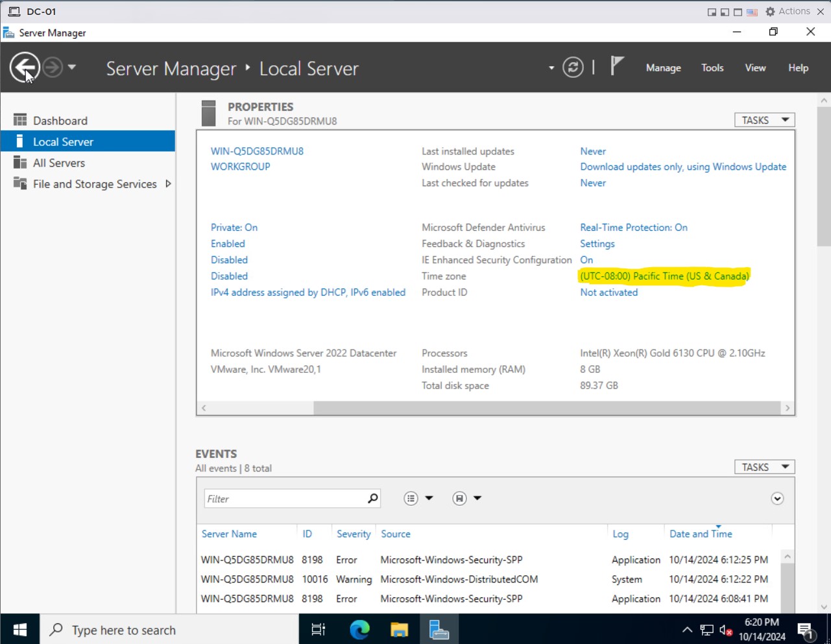
Task: Click the back navigation arrow
Action: (25, 67)
